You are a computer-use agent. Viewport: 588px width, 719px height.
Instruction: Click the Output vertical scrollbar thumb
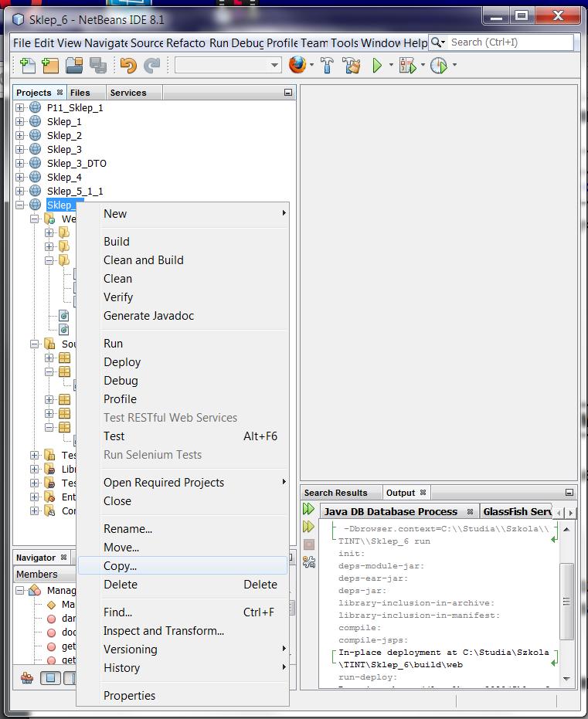coord(567,601)
